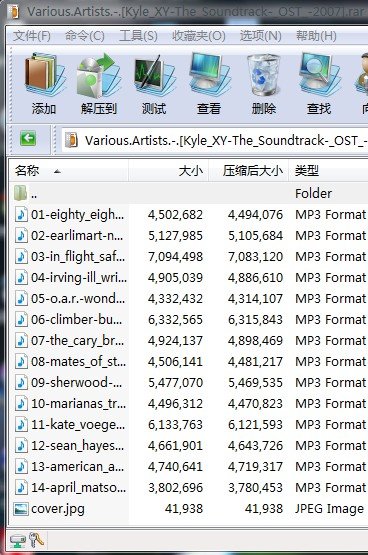Click the music icon of 14-april_matso... file

[21, 487]
